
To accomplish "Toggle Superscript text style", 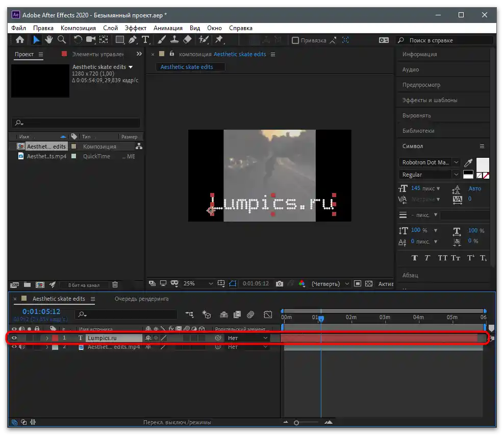I will point(470,258).
